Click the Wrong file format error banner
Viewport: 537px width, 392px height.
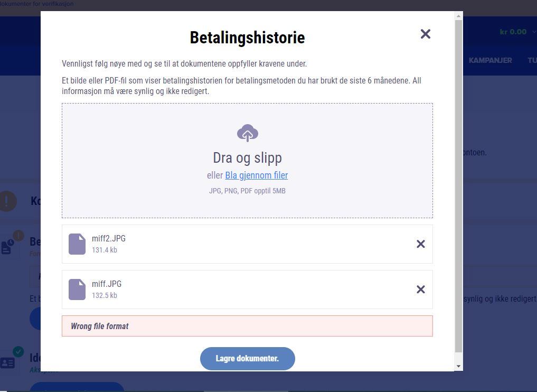tap(247, 326)
